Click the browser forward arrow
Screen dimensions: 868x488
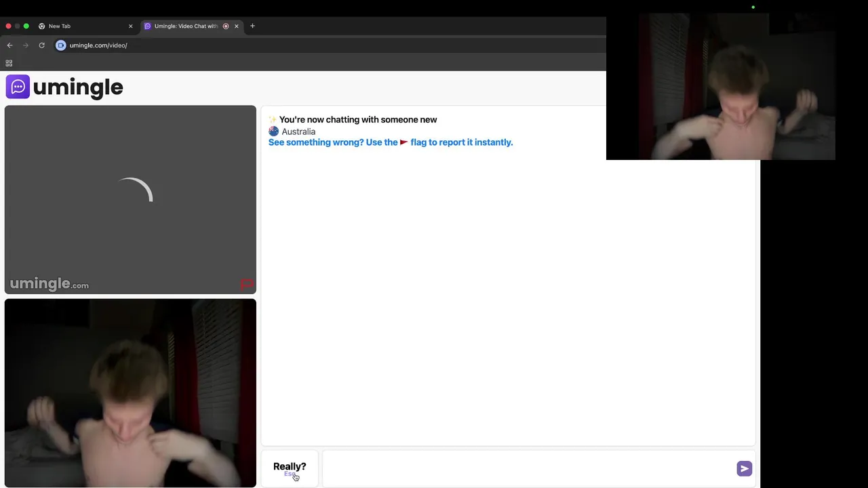[x=26, y=45]
